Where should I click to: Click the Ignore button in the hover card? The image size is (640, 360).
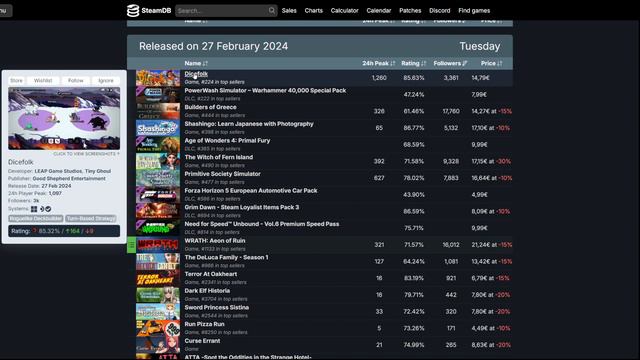(x=106, y=81)
